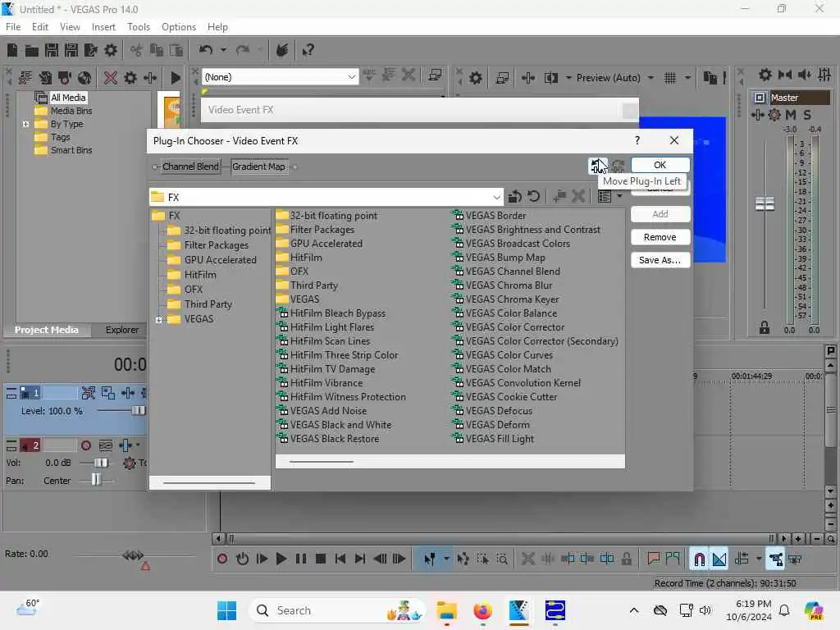Open Undo history dropdown arrow
840x630 pixels.
coord(223,50)
